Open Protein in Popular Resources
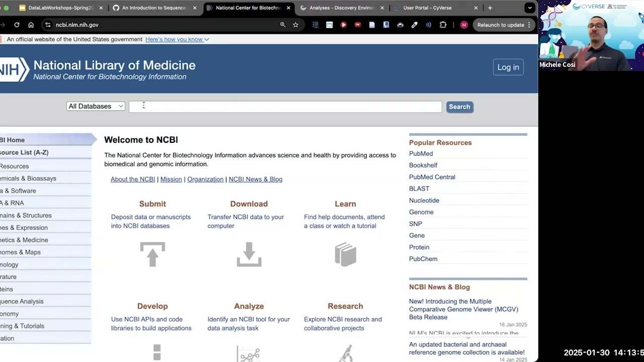Screen dimensions: 644x362 coord(419,247)
